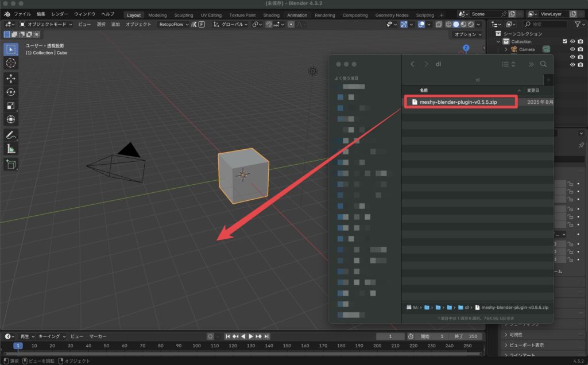Switch to rendered viewport shading
Screen dimensions: 588x365
pos(471,24)
